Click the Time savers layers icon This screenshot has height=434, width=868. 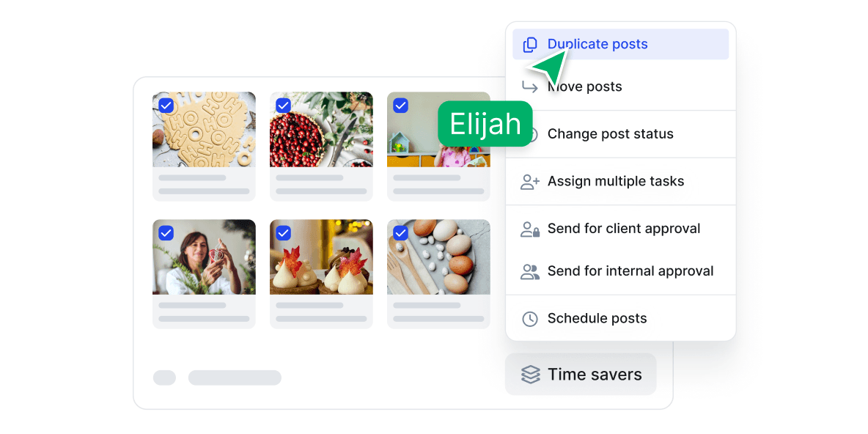tap(530, 375)
